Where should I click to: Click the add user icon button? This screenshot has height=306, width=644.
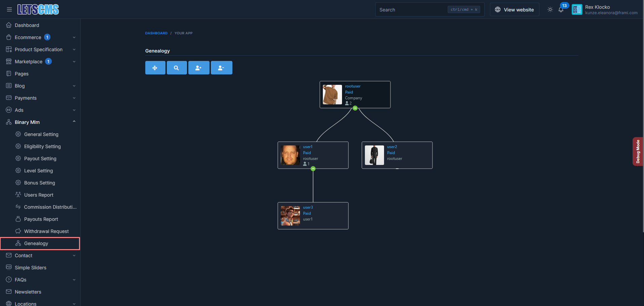(199, 67)
